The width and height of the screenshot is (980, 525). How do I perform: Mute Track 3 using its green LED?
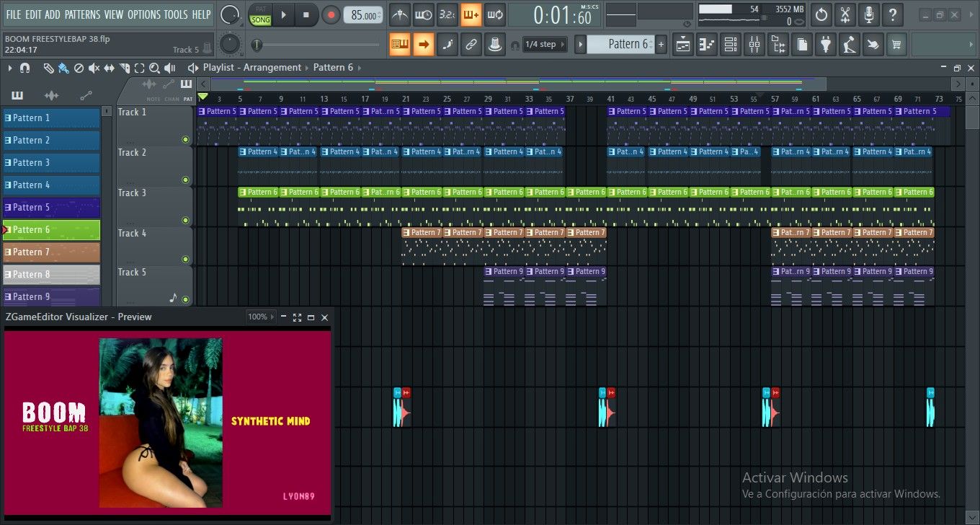[x=185, y=220]
